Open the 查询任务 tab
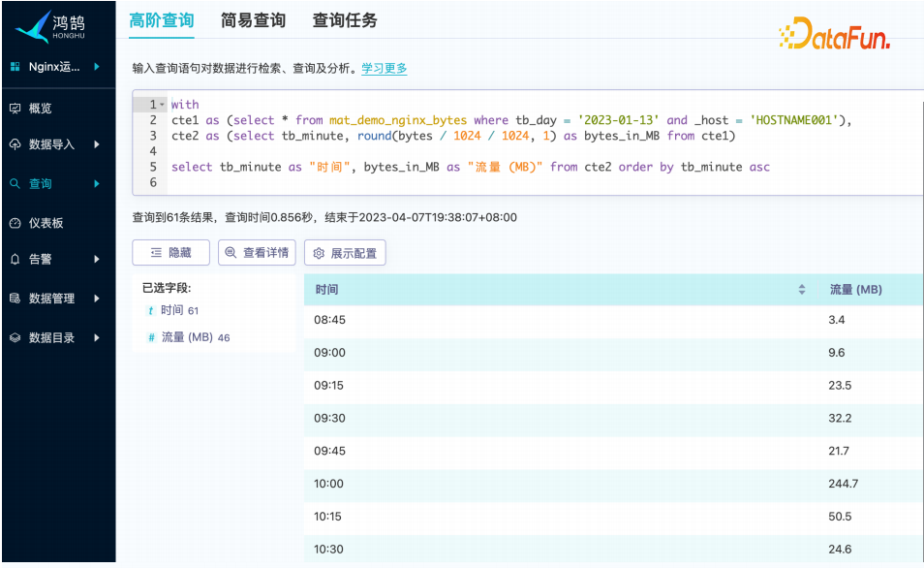 [x=345, y=20]
